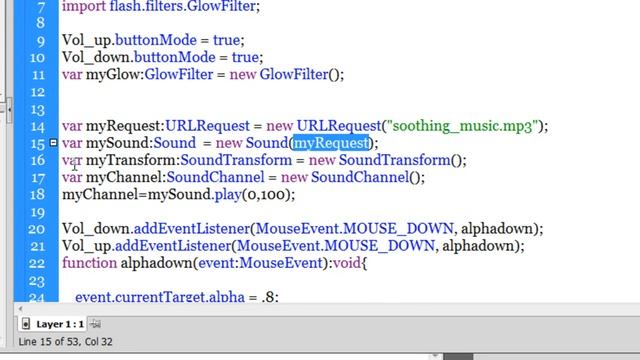Screen dimensions: 640x360
Task: Click line number 23 in the gutter
Action: click(37, 281)
